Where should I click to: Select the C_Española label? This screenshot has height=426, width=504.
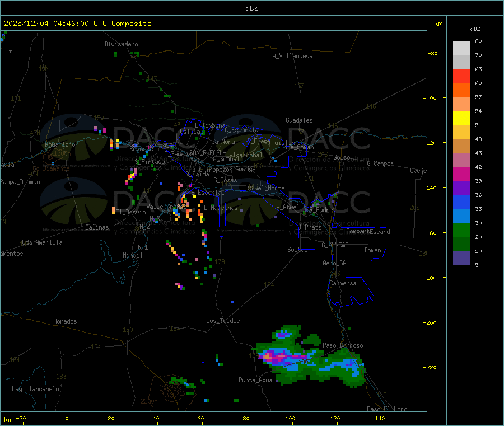coord(241,130)
